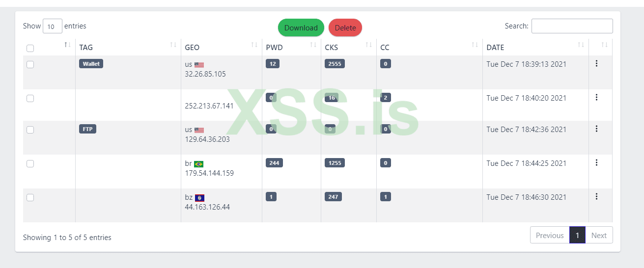The image size is (644, 268).
Task: Click the CC column sort arrows
Action: (x=475, y=45)
